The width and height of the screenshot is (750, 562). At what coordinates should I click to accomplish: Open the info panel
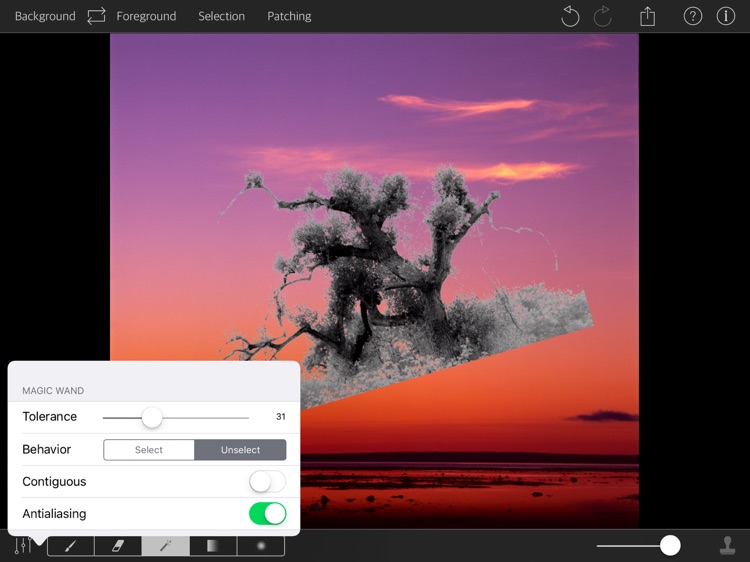tap(726, 16)
